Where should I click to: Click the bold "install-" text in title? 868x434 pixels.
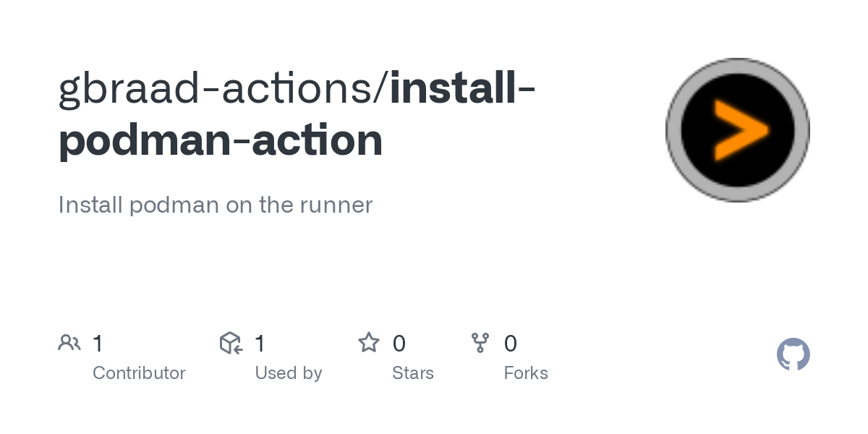tap(463, 88)
